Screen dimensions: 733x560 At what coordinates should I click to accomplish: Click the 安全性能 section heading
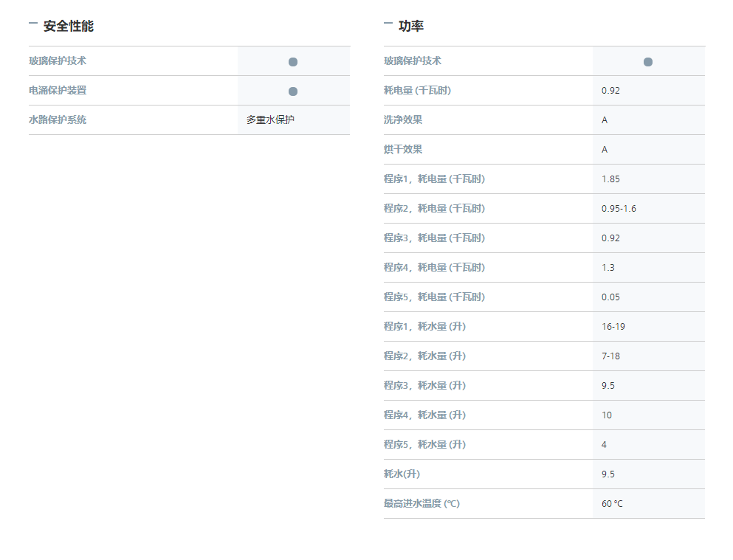[69, 26]
